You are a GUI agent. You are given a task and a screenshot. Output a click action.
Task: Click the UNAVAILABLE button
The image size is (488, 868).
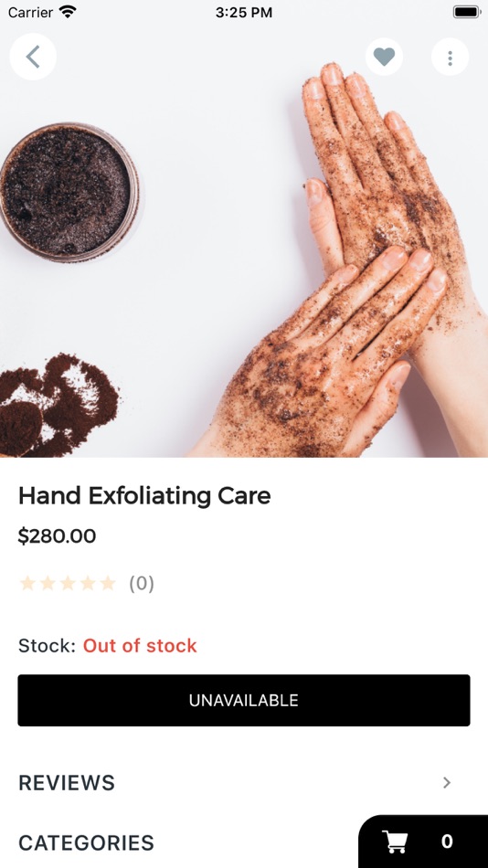point(244,700)
